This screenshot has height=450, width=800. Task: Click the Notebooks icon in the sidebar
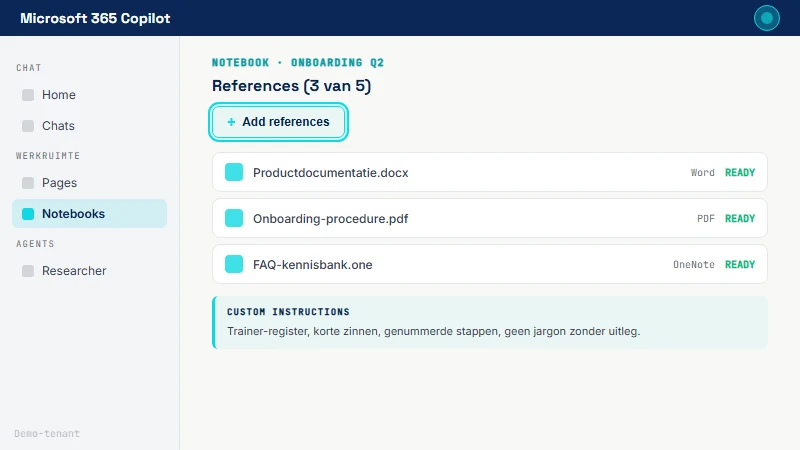tap(28, 214)
